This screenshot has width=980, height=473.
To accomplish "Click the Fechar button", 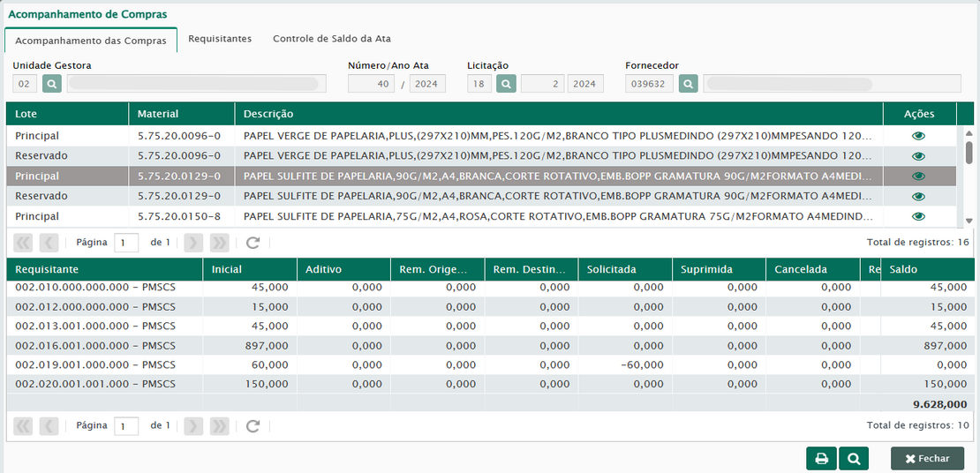I will tap(927, 459).
